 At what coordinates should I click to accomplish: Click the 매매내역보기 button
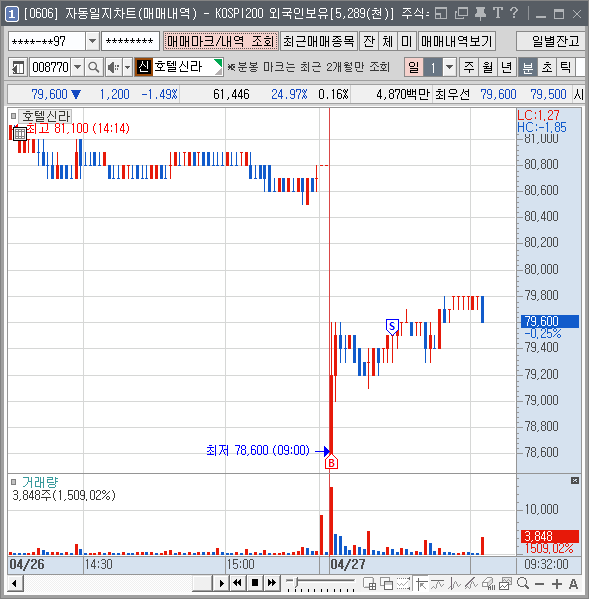point(457,41)
